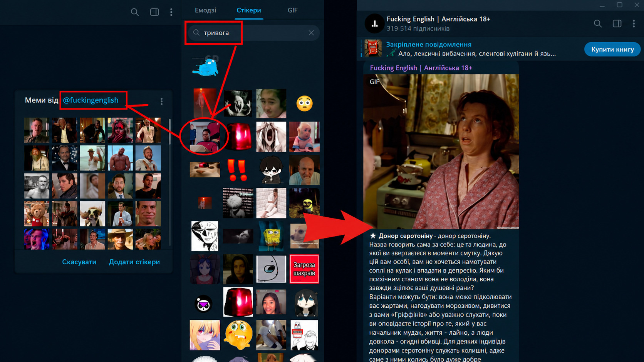Switch to the GIF tab

pos(292,10)
